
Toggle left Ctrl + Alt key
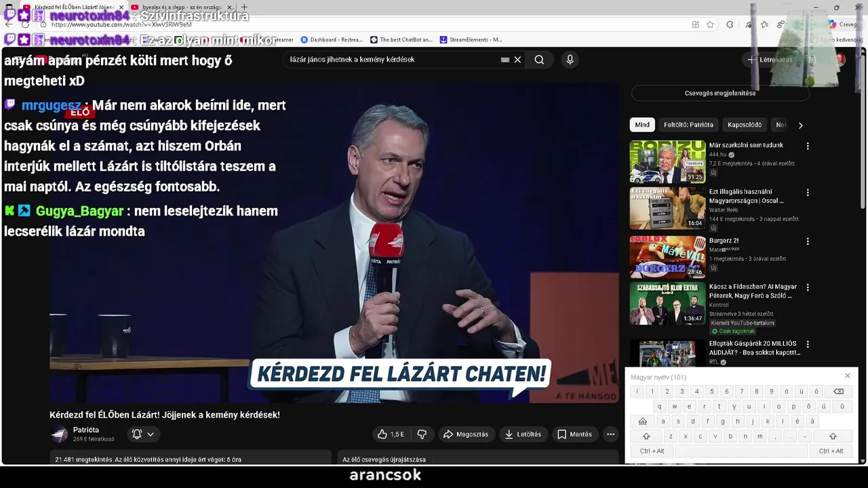click(652, 451)
